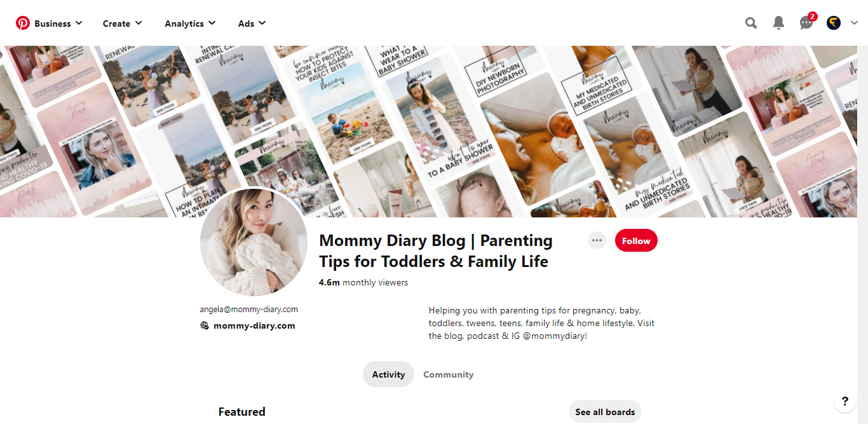Select the Activity tab
Image resolution: width=868 pixels, height=424 pixels.
tap(388, 374)
